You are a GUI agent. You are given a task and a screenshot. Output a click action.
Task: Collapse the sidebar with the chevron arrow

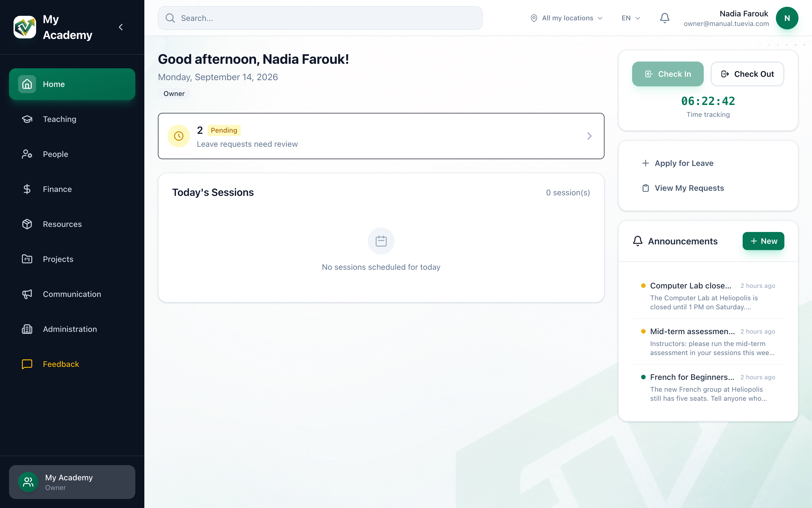click(x=121, y=27)
